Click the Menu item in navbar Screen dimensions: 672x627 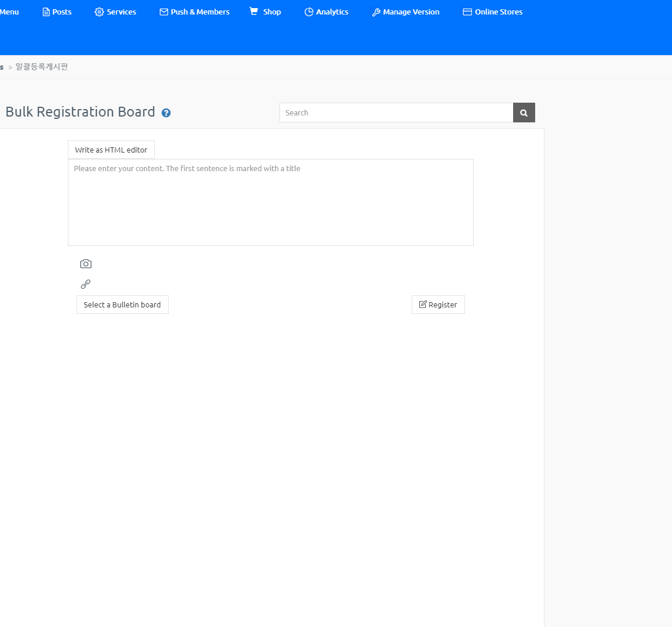9,12
